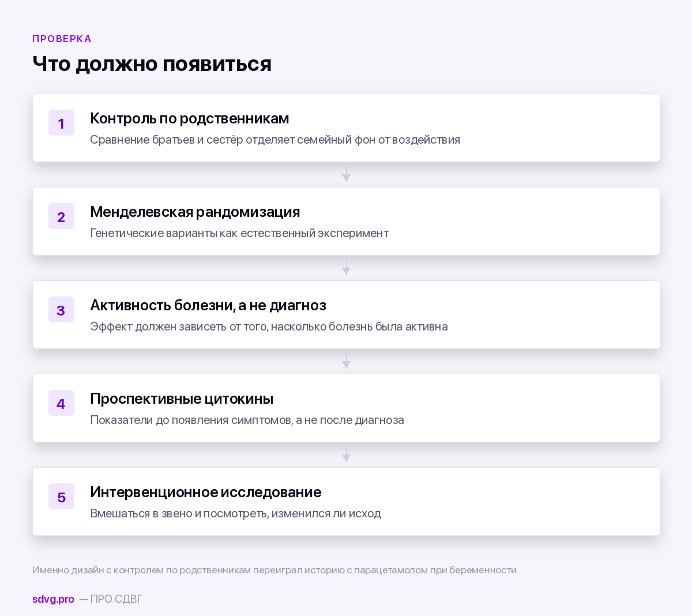
Task: Click the number 1 badge
Action: 61,123
